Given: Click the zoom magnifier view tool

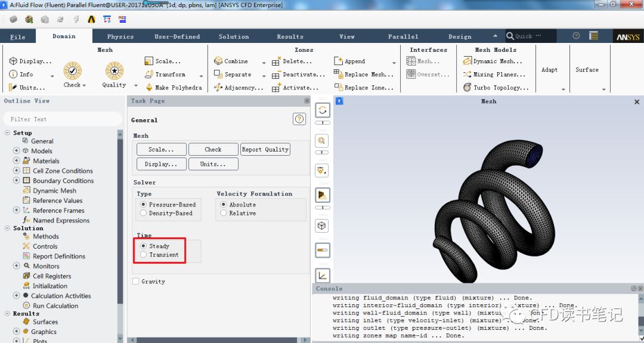Looking at the screenshot, I should [x=322, y=141].
